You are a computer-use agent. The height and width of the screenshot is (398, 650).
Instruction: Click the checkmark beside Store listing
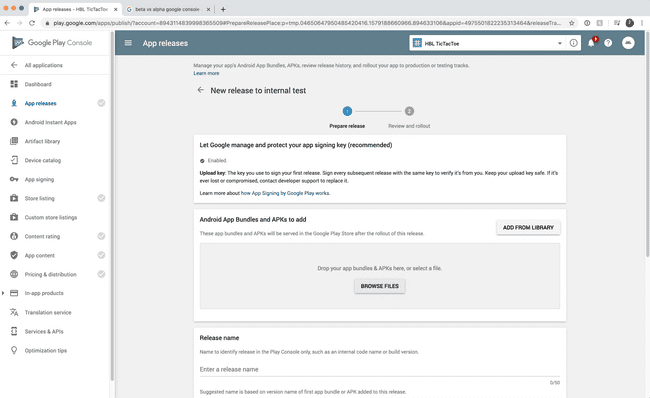coord(101,198)
